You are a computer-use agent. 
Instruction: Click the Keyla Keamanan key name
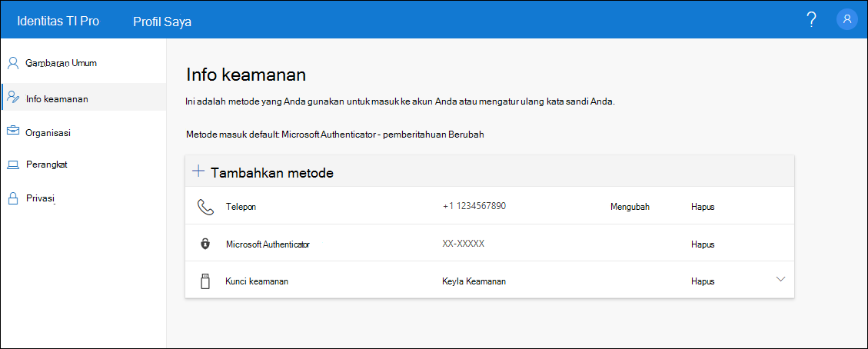474,281
